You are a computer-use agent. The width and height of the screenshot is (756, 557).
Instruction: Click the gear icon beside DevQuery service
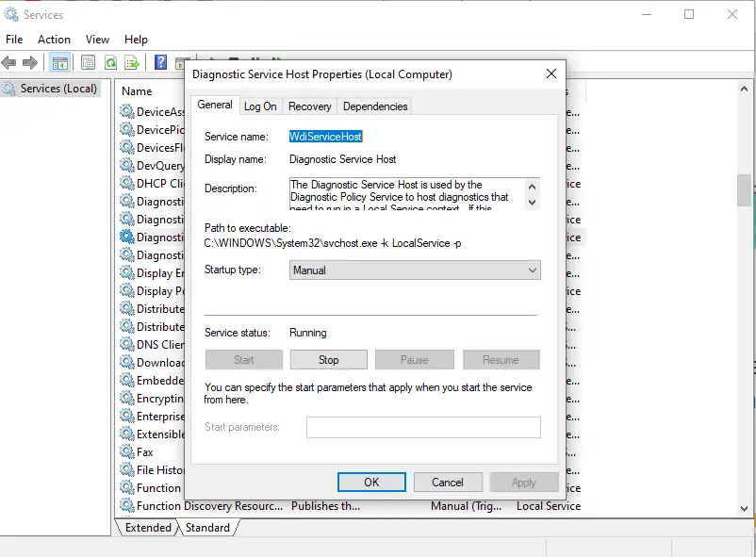[127, 166]
